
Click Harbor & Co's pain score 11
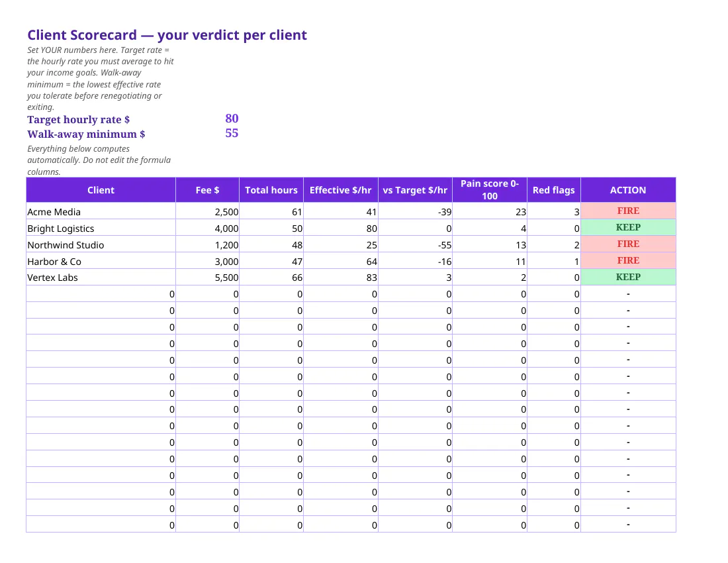(x=490, y=262)
